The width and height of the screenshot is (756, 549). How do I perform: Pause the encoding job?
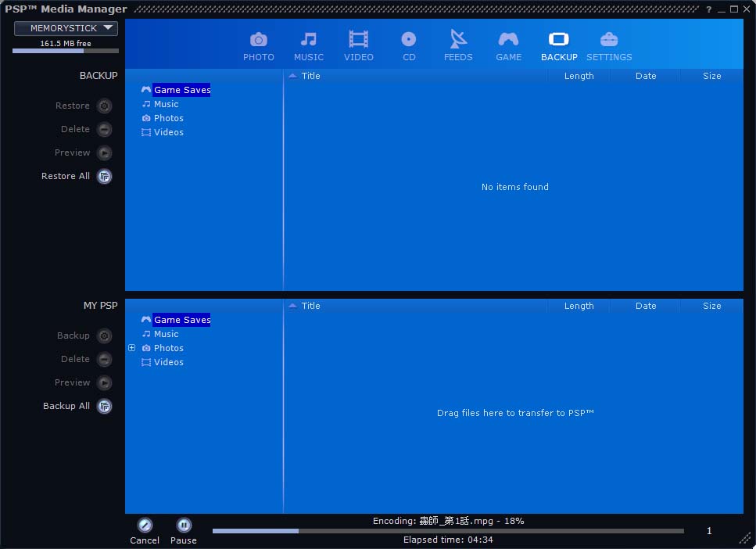click(x=183, y=525)
